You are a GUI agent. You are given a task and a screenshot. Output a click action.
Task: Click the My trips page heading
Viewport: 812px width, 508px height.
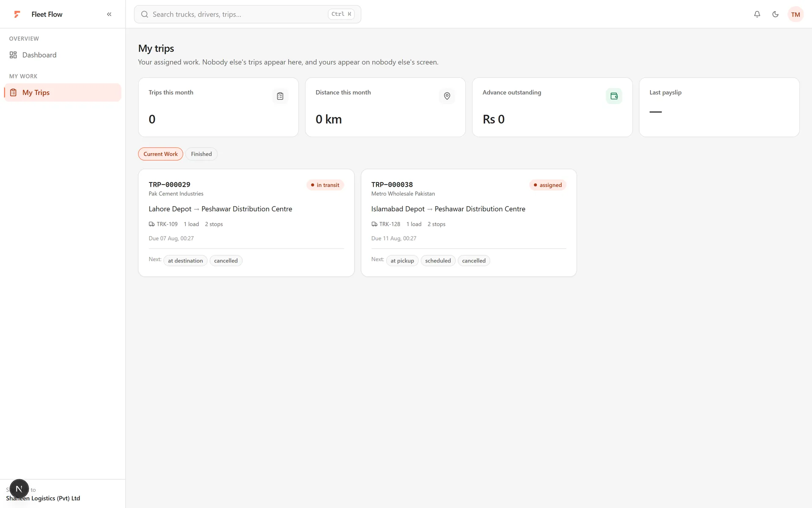[156, 49]
